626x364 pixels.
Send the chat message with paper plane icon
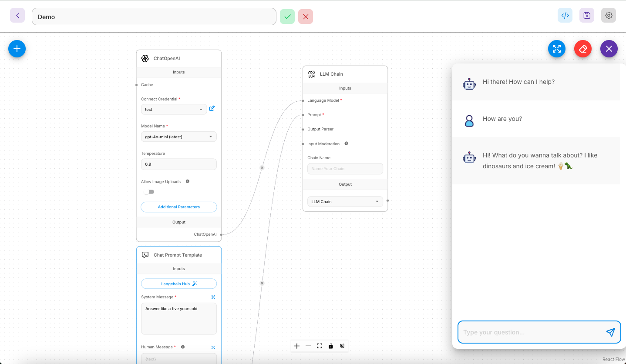point(611,332)
